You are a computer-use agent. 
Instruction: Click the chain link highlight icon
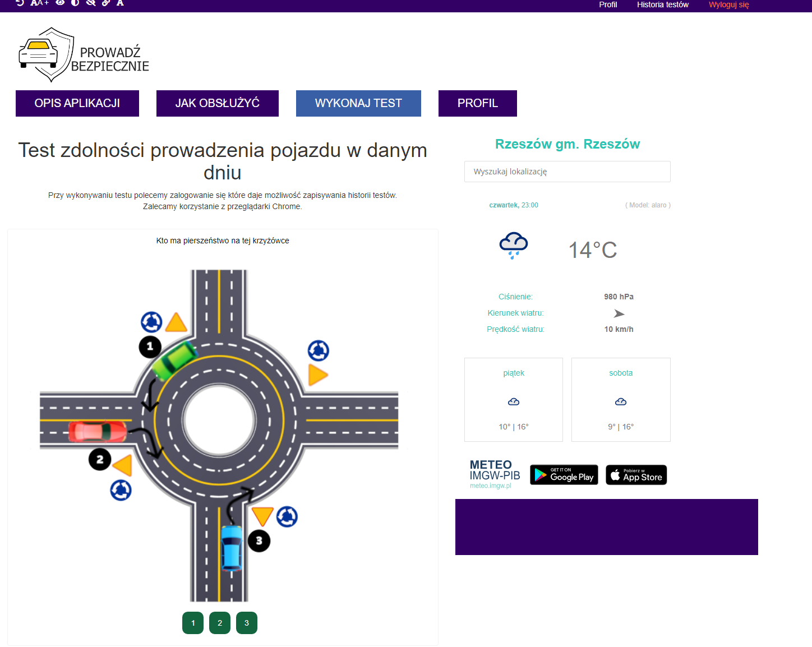tap(105, 3)
